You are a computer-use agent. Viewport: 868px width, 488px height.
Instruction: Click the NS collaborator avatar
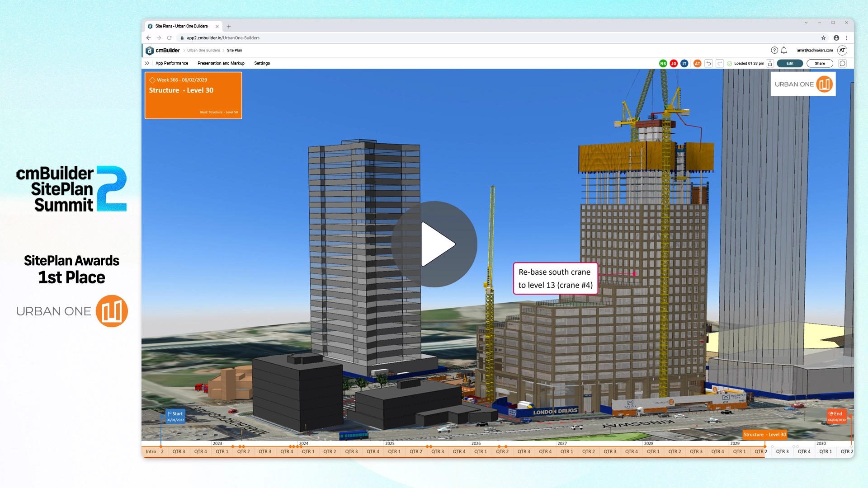coord(663,63)
